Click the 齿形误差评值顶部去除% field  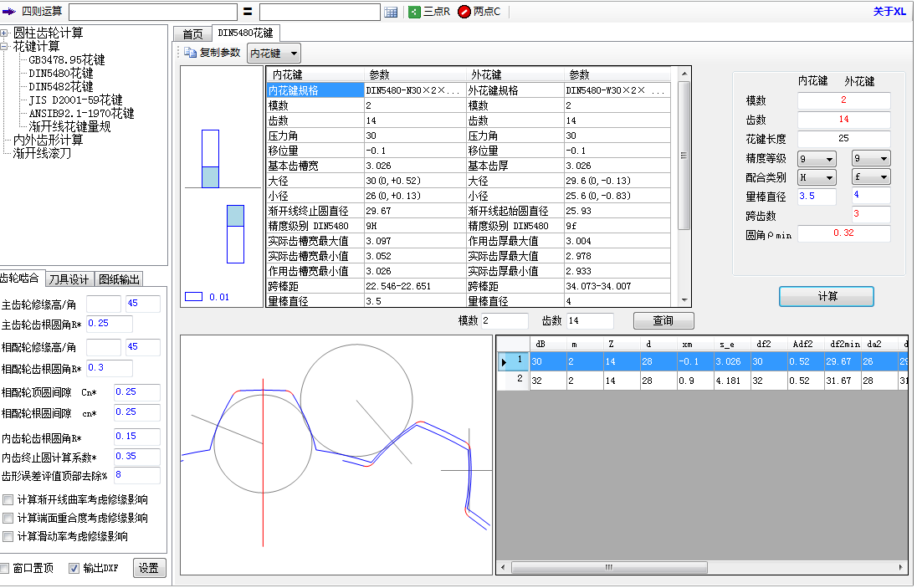point(137,475)
